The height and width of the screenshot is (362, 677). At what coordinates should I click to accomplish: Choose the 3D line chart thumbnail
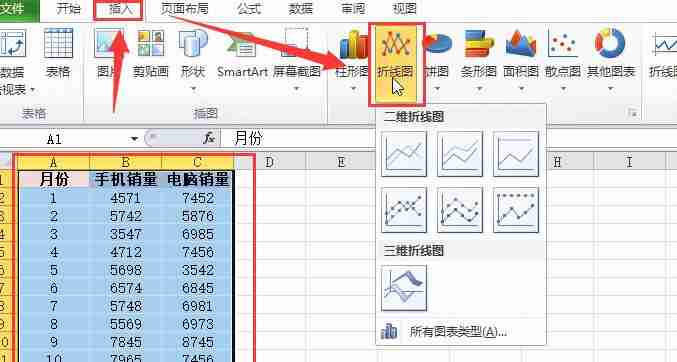(x=404, y=288)
